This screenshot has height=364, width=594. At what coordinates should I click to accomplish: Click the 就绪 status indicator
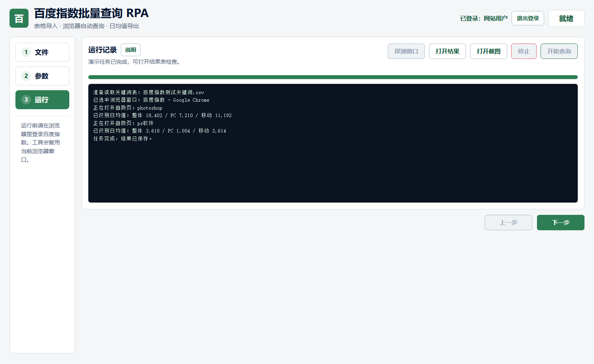pyautogui.click(x=566, y=18)
